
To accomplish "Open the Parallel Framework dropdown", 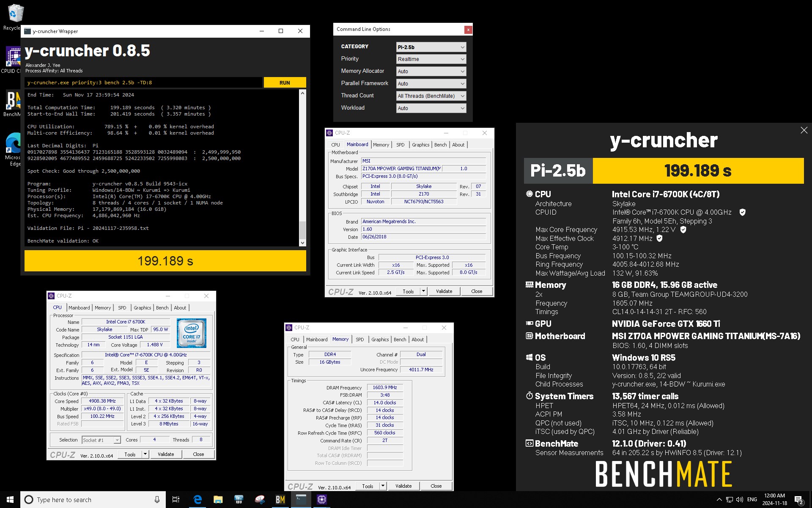I will pyautogui.click(x=431, y=84).
